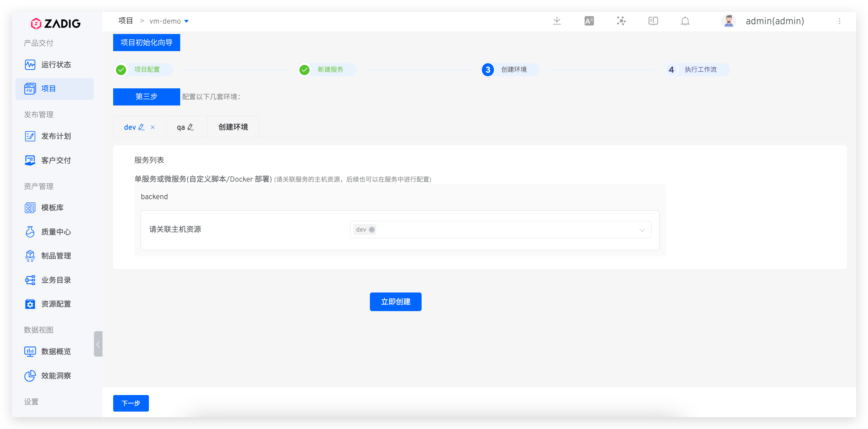The width and height of the screenshot is (868, 429).
Task: Click the notification bell icon
Action: [x=685, y=21]
